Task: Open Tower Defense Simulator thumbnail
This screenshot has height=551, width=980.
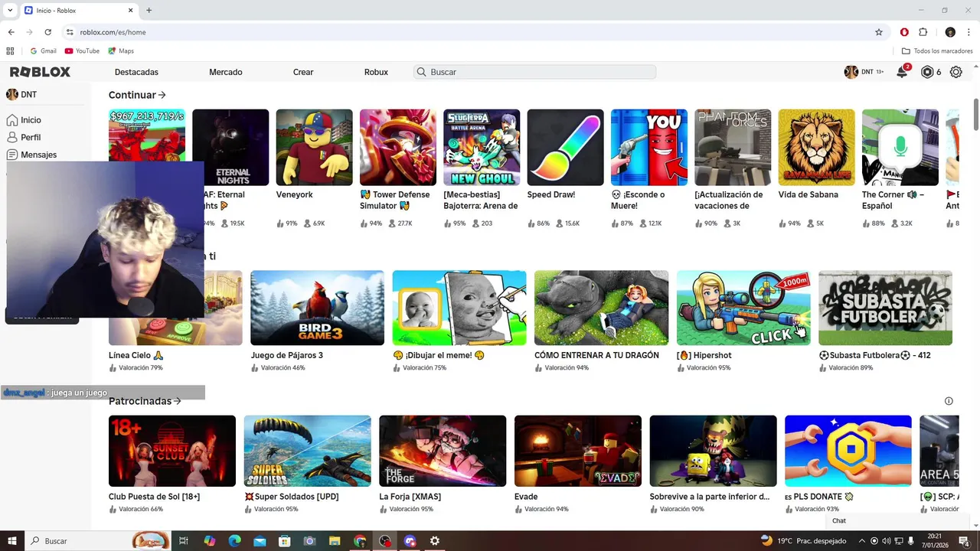Action: point(398,147)
